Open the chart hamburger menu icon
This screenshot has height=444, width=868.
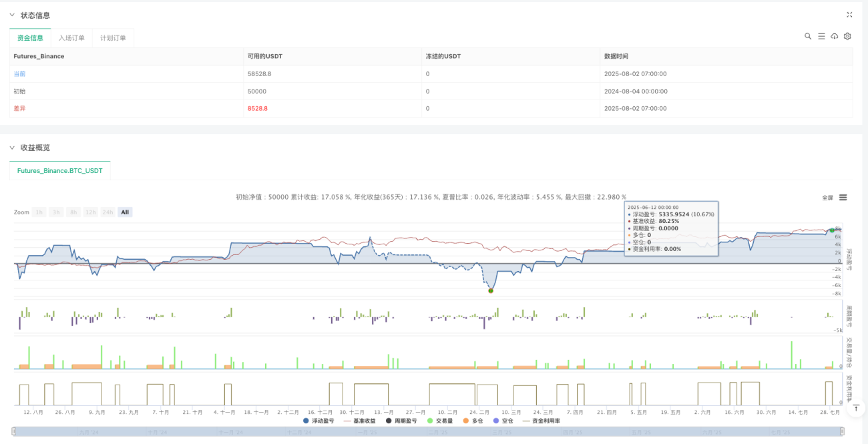click(x=843, y=198)
